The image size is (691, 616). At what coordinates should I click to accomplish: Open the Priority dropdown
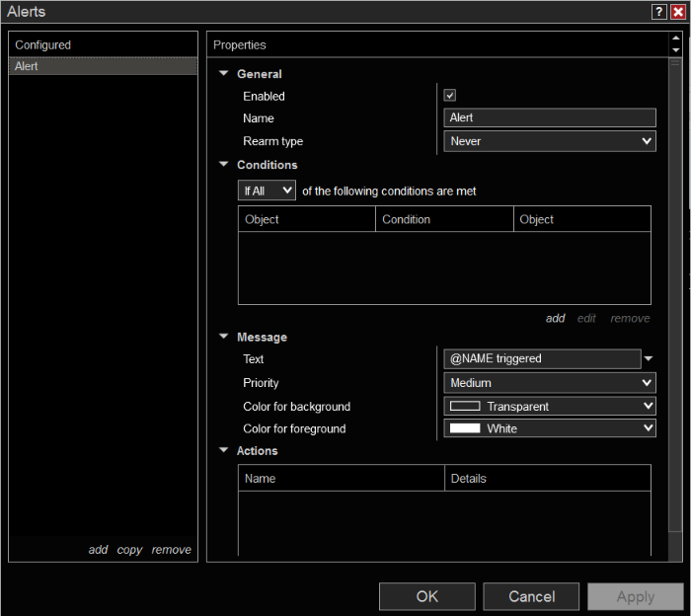point(550,382)
